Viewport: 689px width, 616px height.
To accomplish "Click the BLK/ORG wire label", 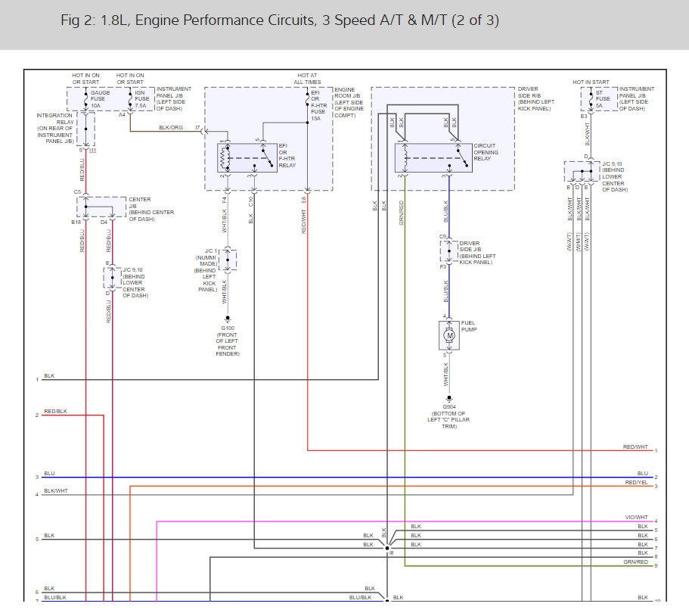I will tap(170, 128).
